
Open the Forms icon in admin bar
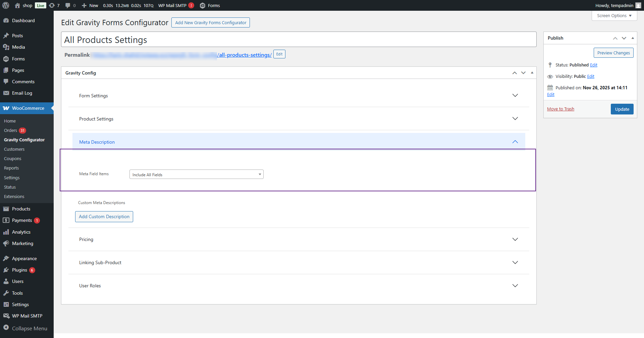pyautogui.click(x=202, y=5)
